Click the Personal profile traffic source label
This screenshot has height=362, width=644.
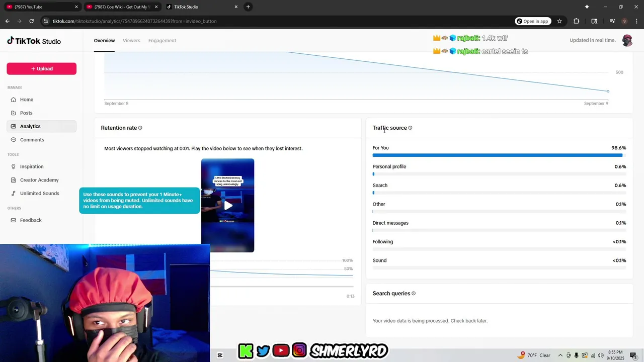point(389,167)
